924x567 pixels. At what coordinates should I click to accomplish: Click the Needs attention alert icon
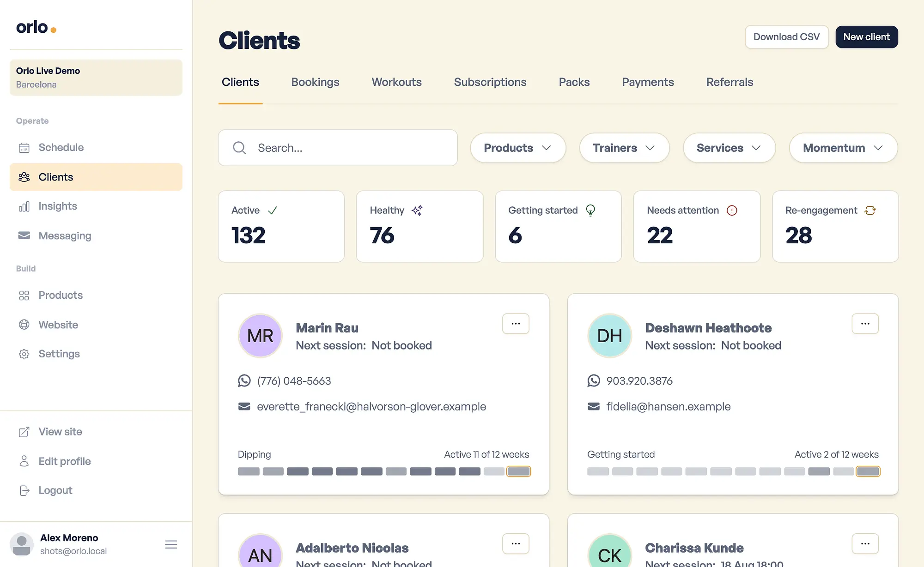732,211
